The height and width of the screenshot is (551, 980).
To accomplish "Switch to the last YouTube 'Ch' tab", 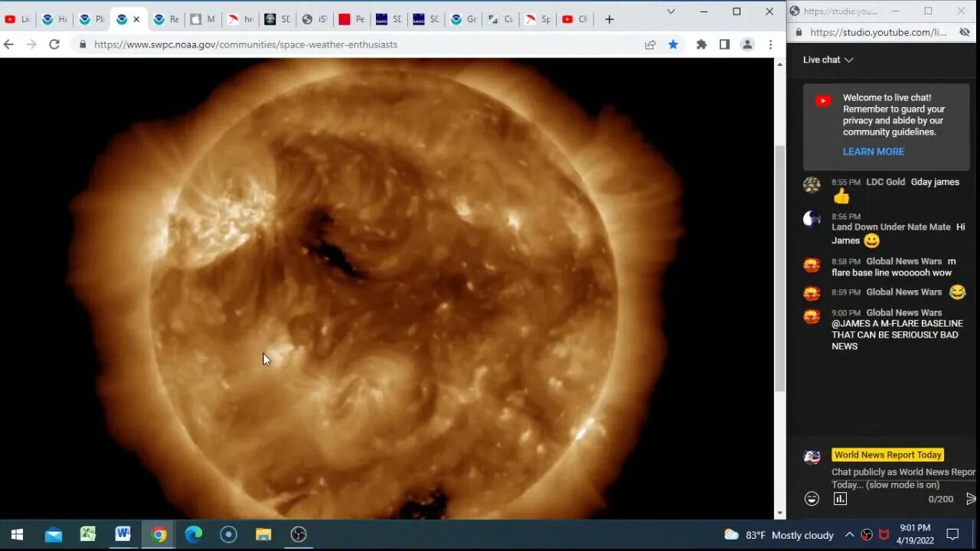I will (x=574, y=19).
